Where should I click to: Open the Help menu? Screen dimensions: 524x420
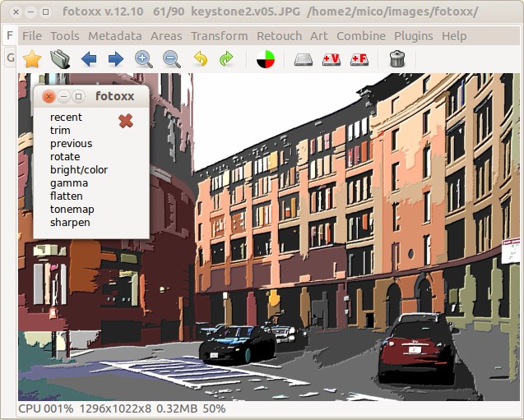tap(454, 36)
